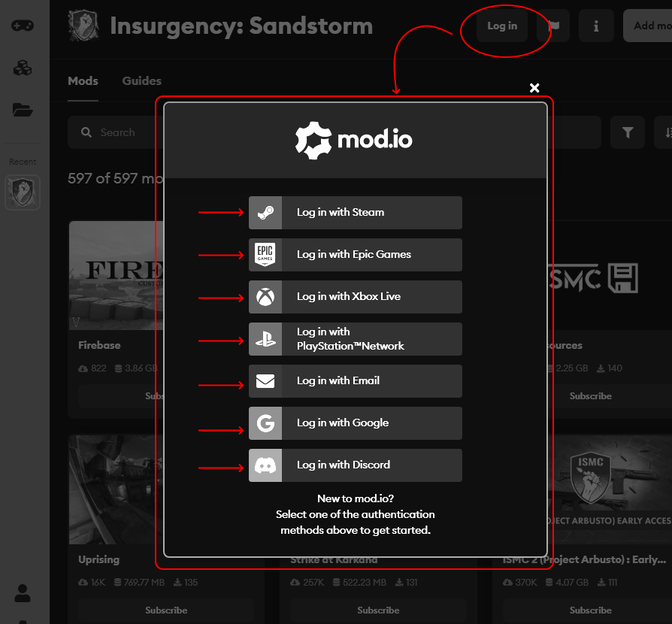This screenshot has height=624, width=672.
Task: Subscribe to the Uprising mod
Action: [166, 610]
